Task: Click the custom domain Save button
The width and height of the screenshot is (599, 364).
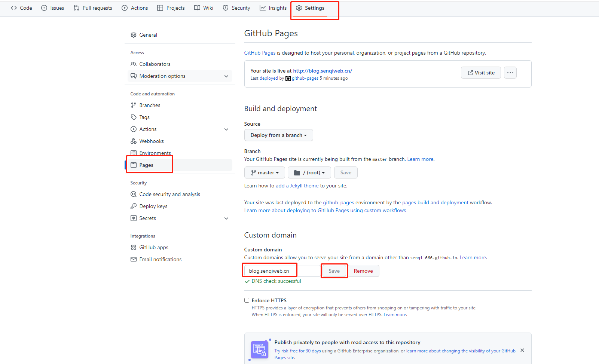Action: [334, 271]
